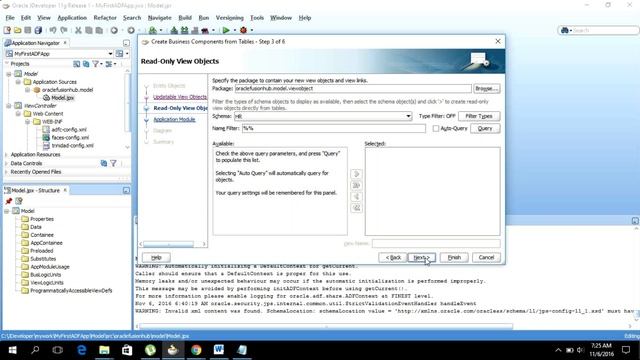Click the Browse button beside Package

pyautogui.click(x=487, y=89)
